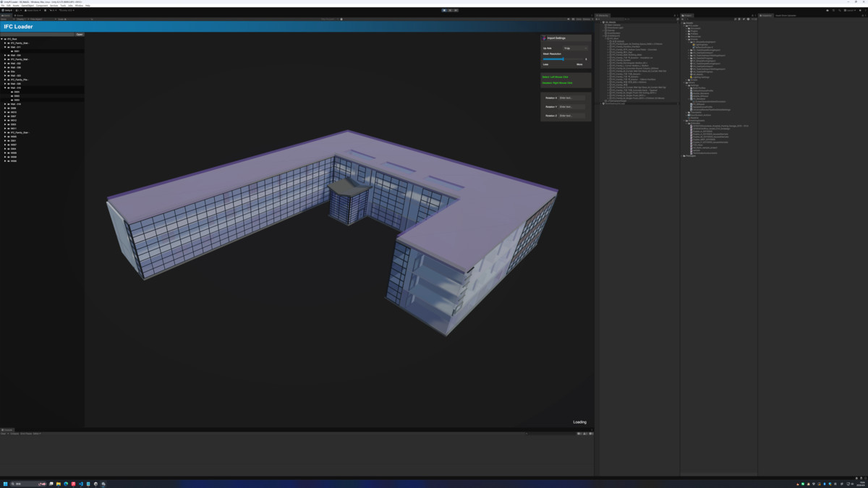The height and width of the screenshot is (488, 868).
Task: Click the Play button in Unity toolbar
Action: coord(444,10)
